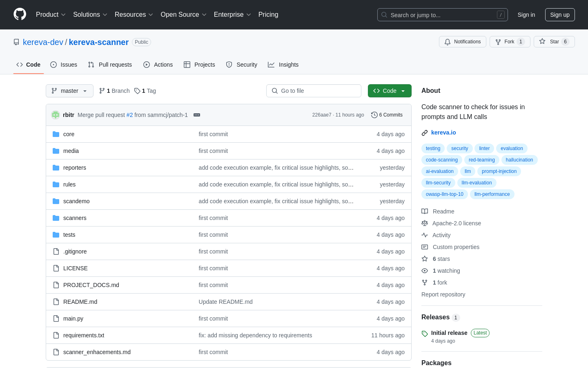Expand the Open Source menu
Image resolution: width=588 pixels, height=368 pixels.
point(184,15)
